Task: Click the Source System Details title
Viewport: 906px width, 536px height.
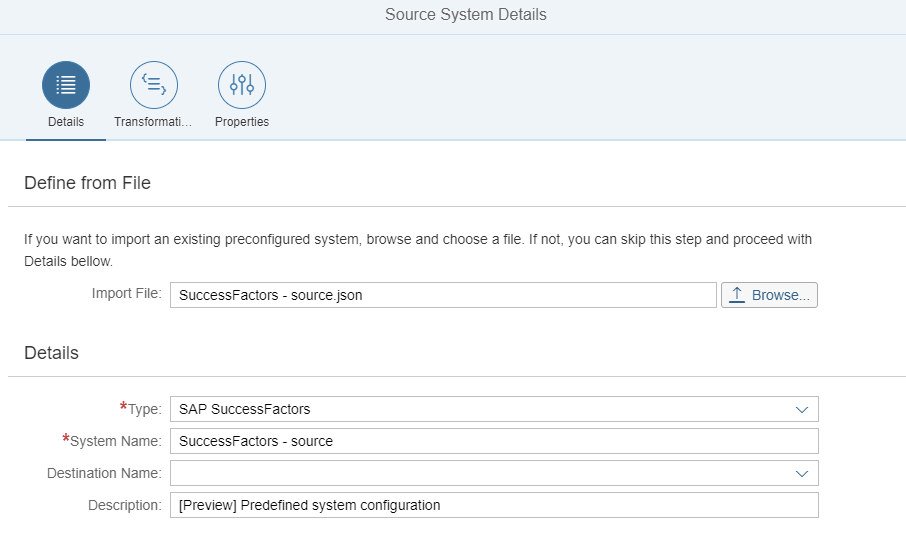Action: pos(466,14)
